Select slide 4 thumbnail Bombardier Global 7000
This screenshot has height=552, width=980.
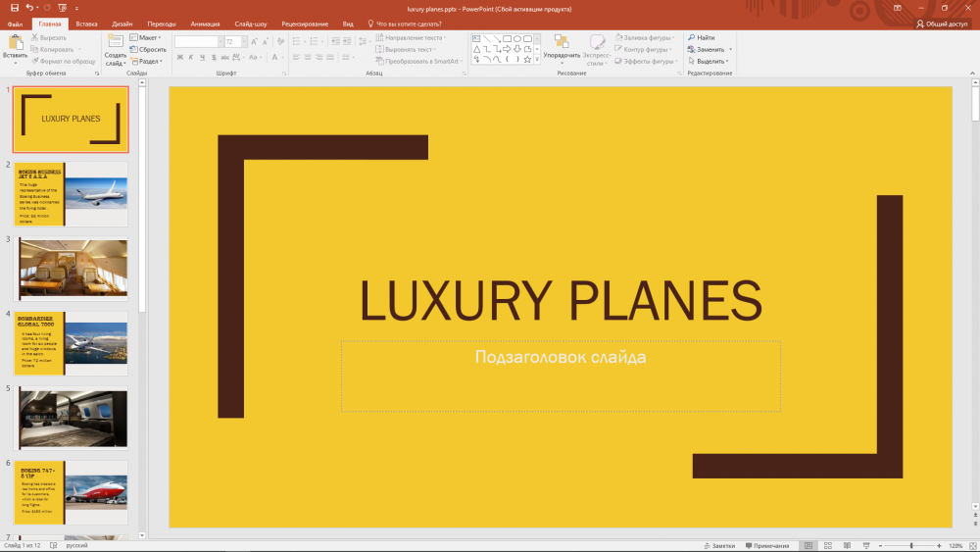pos(72,343)
